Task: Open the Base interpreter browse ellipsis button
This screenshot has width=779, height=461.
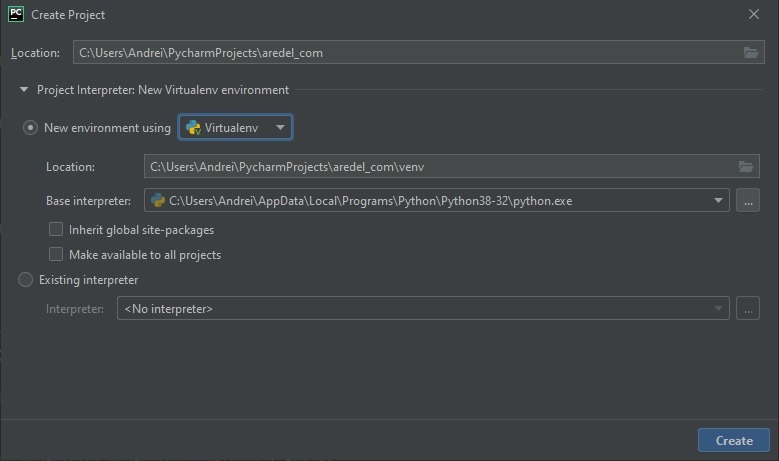Action: click(x=748, y=200)
